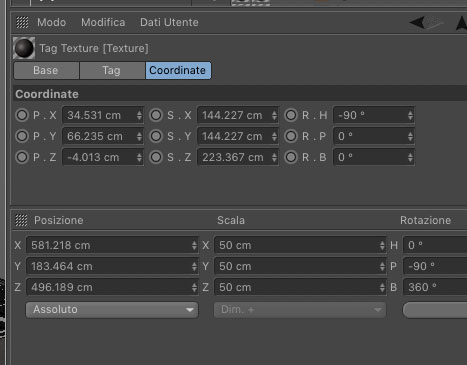The image size is (467, 365).
Task: Toggle the S . Z animation dot
Action: (156, 157)
